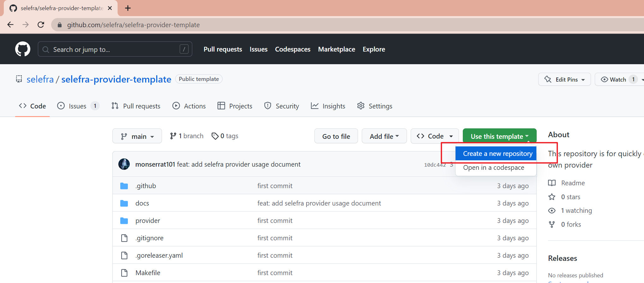Click the search magnifier icon

(46, 50)
